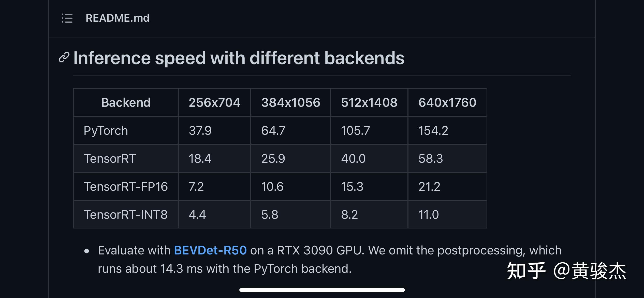Image resolution: width=644 pixels, height=298 pixels.
Task: Select the TensorRT row label
Action: click(x=110, y=158)
